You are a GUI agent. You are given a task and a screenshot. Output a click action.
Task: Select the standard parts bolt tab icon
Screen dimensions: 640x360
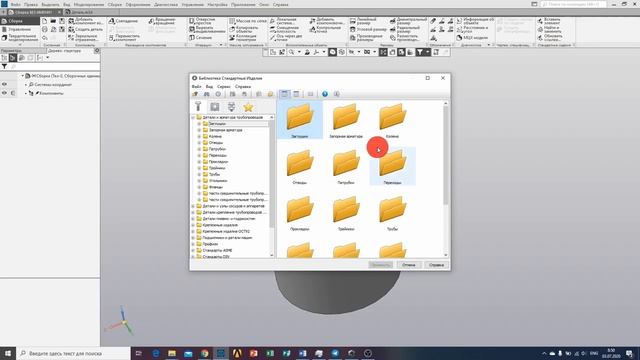coord(198,107)
